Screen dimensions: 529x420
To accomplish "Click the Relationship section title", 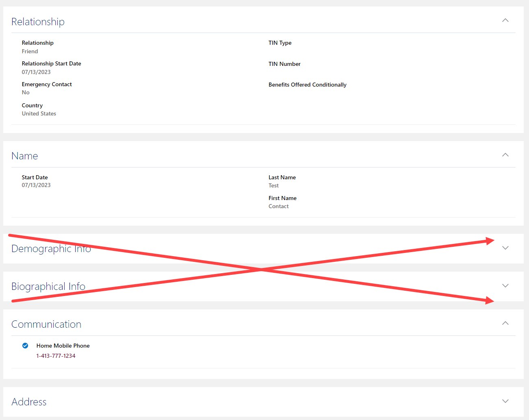I will (x=38, y=22).
